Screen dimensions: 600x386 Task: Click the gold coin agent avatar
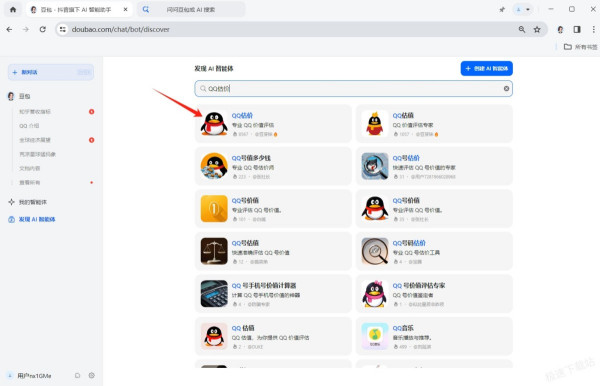pyautogui.click(x=214, y=208)
